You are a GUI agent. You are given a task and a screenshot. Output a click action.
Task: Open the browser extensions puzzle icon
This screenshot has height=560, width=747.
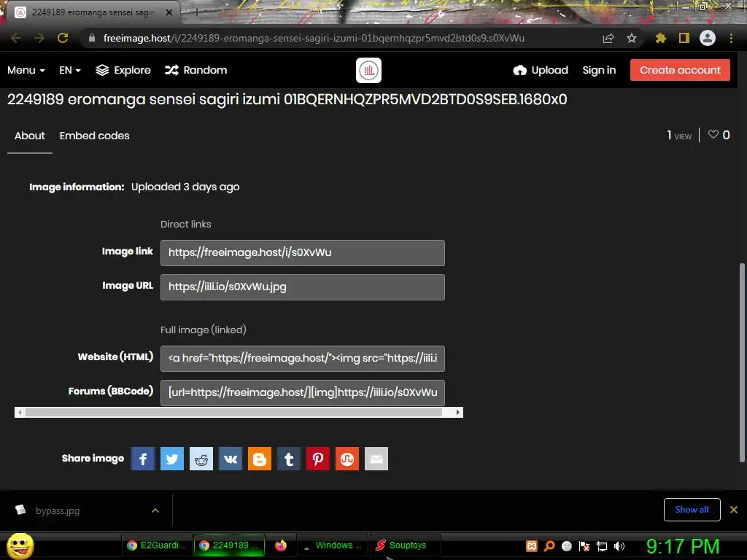660,38
